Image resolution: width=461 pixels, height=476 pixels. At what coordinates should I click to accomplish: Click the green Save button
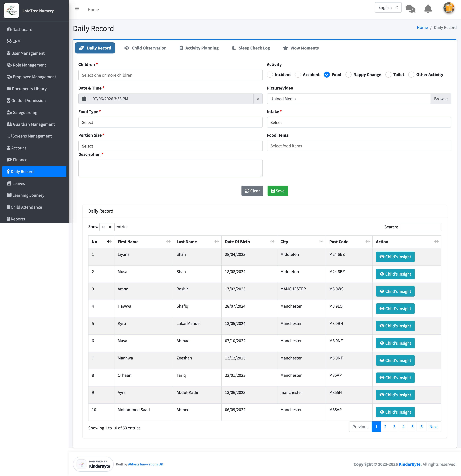[278, 191]
